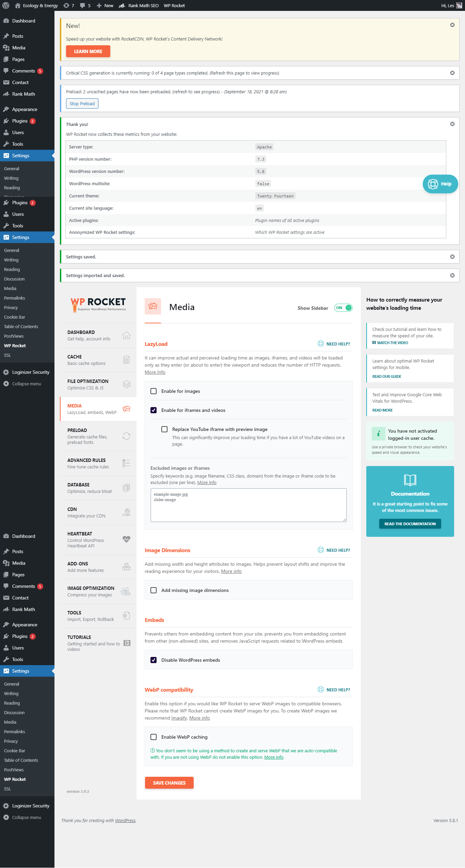
Task: Click the Image Optimization icon
Action: tap(126, 591)
